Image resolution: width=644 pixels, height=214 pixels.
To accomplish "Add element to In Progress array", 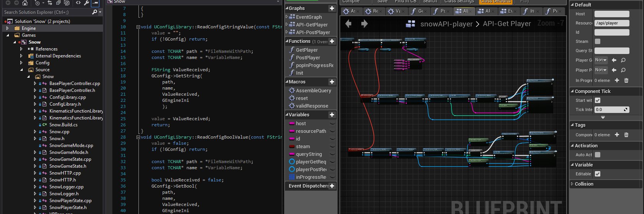I will (617, 80).
